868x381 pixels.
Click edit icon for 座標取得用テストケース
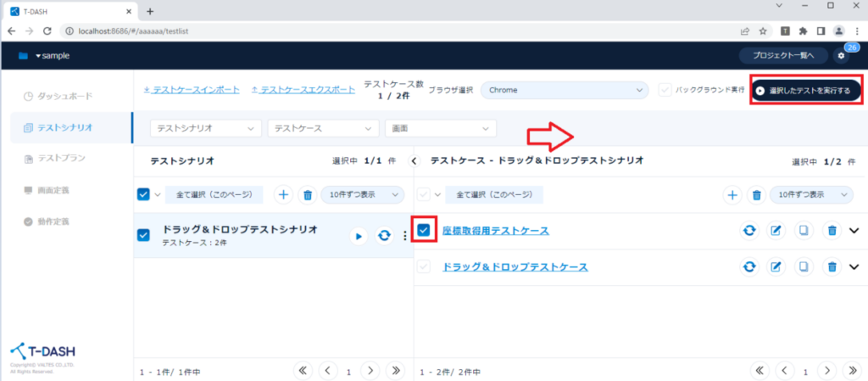tap(775, 231)
